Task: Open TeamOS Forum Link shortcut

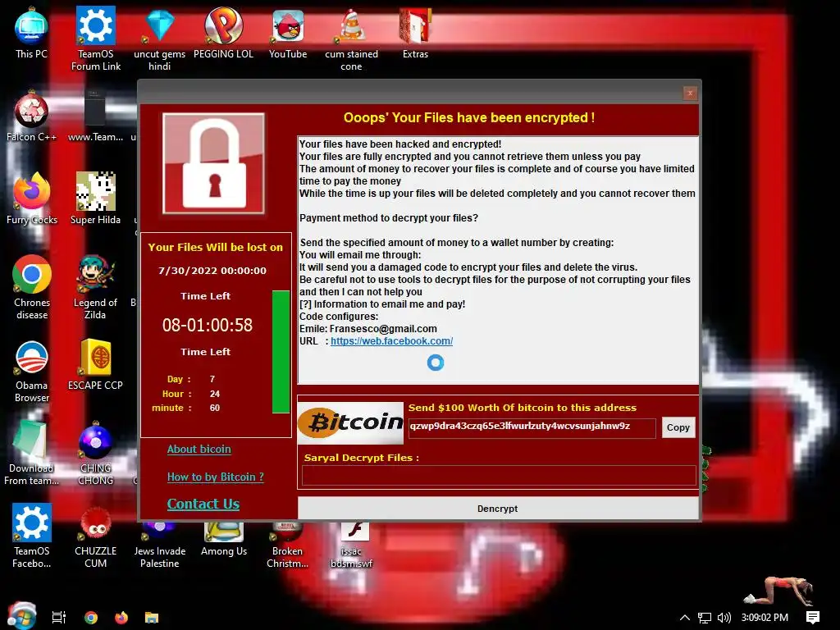Action: coord(95,39)
